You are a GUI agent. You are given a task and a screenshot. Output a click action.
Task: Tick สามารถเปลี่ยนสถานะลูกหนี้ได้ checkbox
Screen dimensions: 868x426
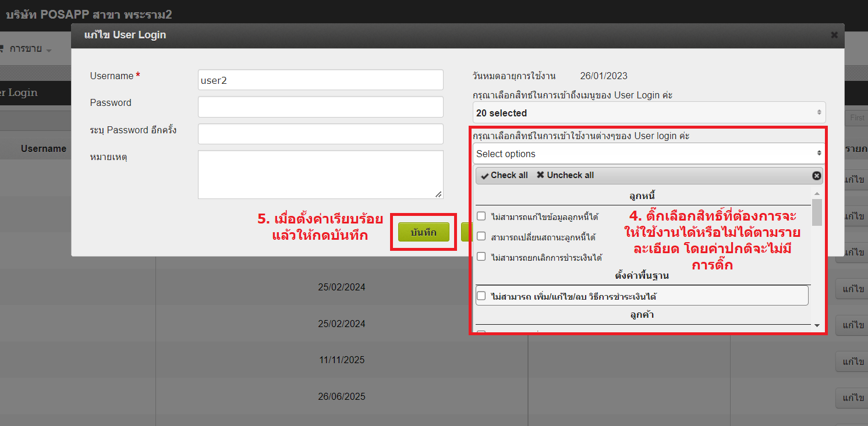(481, 236)
